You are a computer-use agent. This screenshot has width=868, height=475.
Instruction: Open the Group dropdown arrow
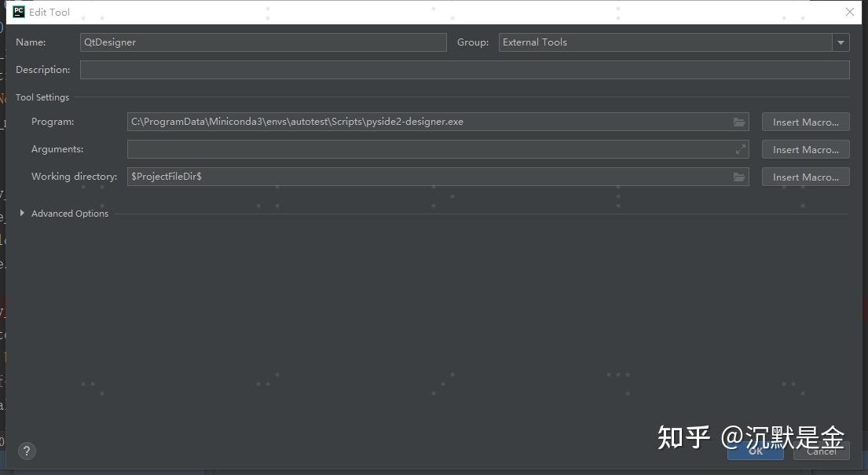click(841, 42)
